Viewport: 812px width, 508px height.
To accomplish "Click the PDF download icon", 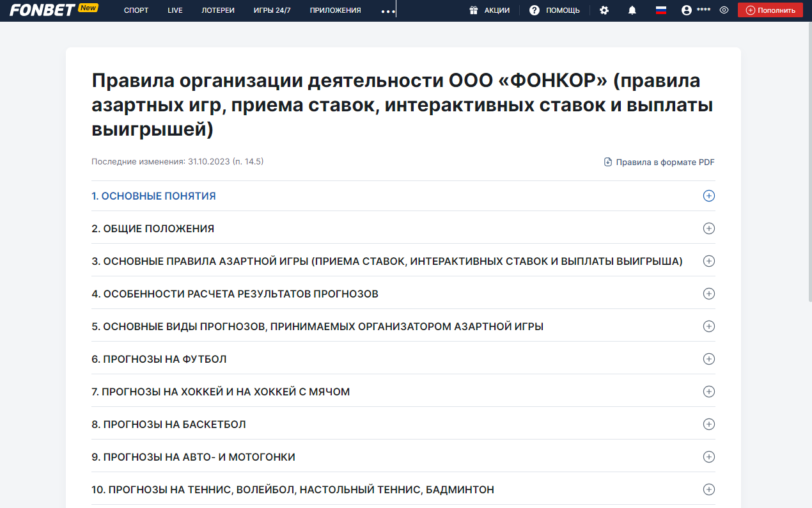I will point(608,162).
